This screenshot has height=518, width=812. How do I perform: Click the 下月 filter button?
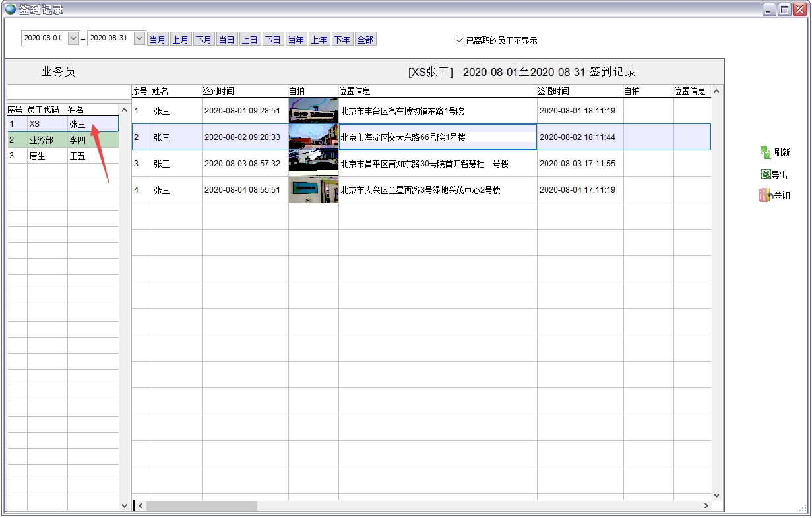(204, 39)
